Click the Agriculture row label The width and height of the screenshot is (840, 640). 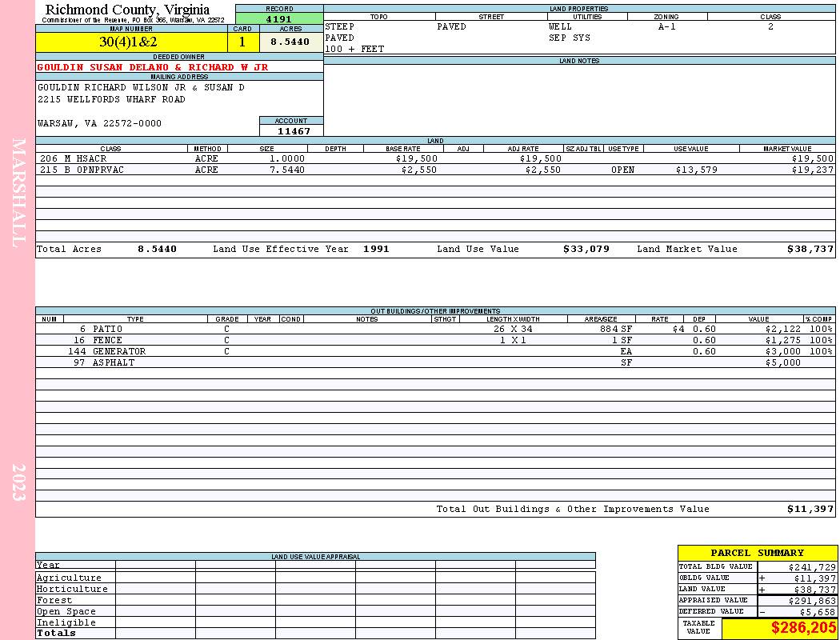tap(69, 578)
